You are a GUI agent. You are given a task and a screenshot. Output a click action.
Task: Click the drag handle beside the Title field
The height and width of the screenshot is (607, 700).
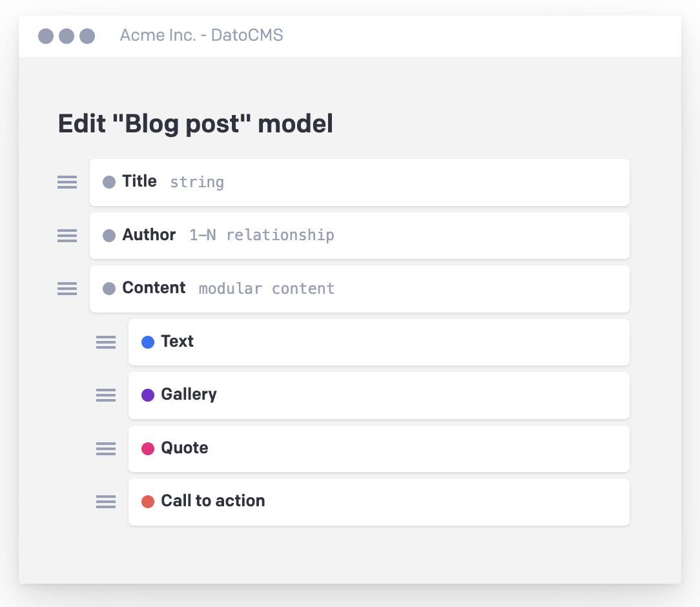click(67, 182)
